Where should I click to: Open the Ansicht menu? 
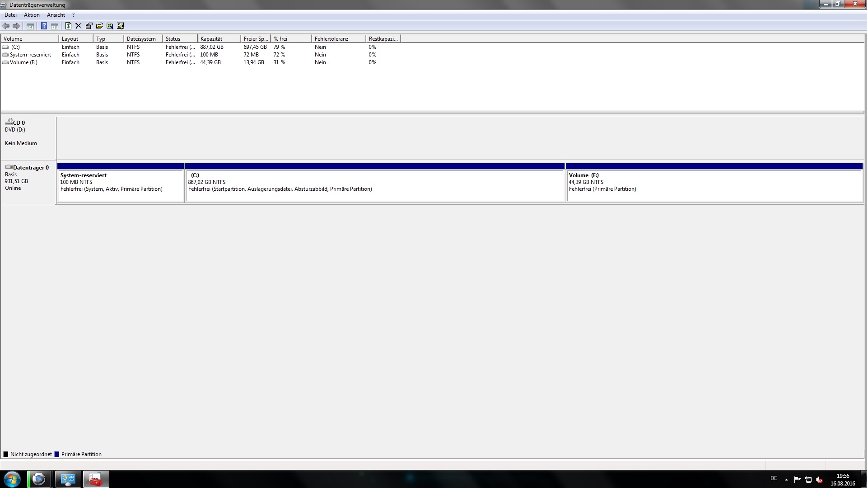pyautogui.click(x=56, y=15)
